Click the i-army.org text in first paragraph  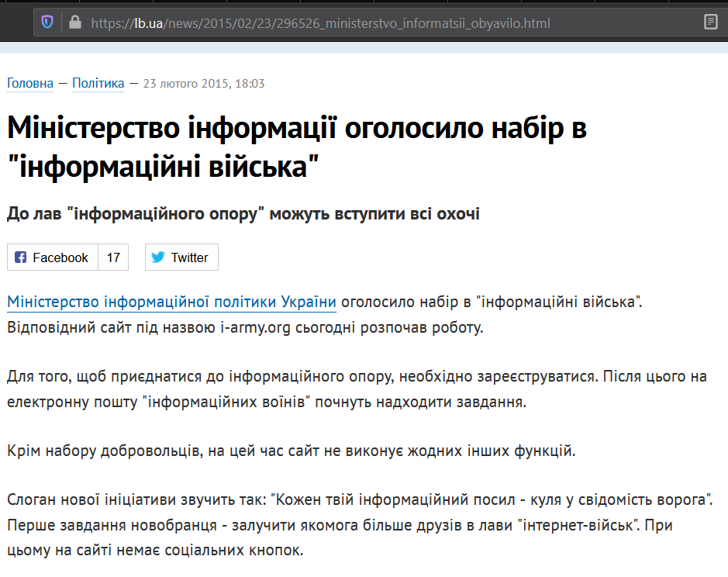(x=255, y=327)
